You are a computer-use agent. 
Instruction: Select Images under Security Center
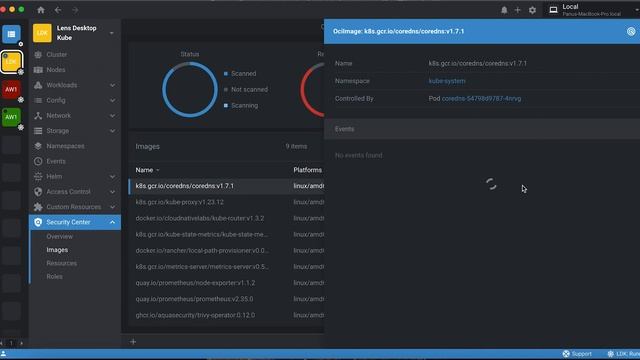tap(57, 250)
